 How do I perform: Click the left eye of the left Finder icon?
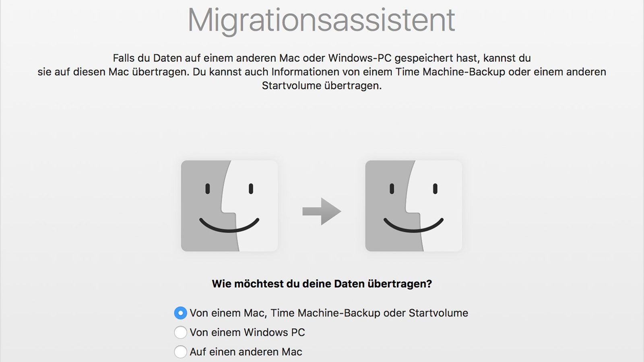208,188
